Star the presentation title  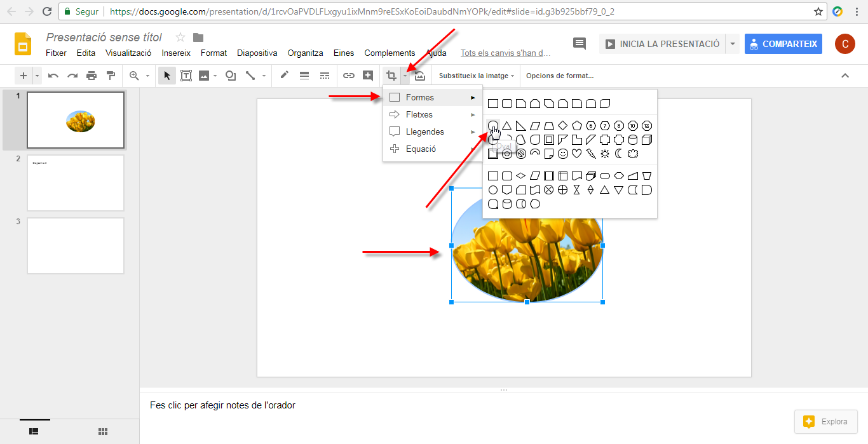click(180, 37)
